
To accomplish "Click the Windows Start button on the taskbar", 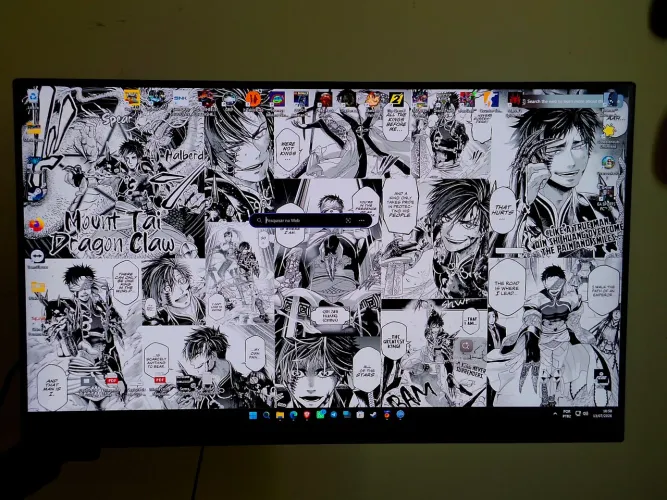I will pyautogui.click(x=253, y=415).
